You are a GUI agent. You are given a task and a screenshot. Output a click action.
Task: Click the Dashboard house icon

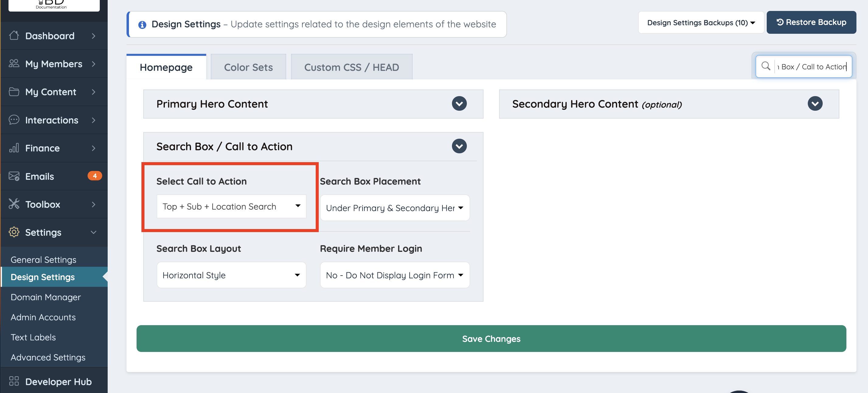[14, 35]
